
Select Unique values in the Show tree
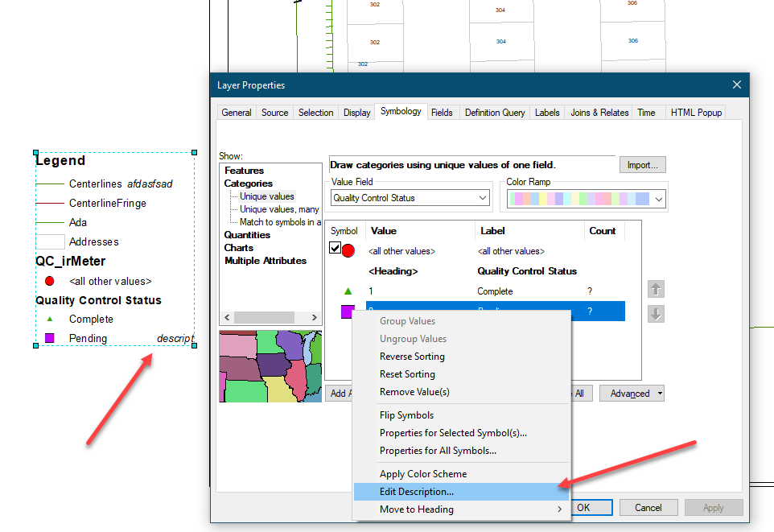pos(266,196)
